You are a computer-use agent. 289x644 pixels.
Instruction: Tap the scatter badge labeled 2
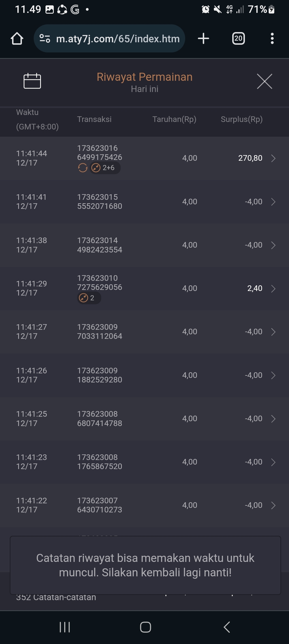tap(89, 298)
